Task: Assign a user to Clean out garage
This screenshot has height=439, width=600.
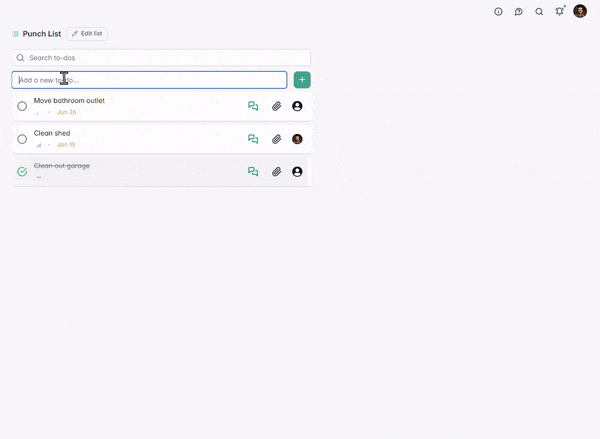Action: click(297, 171)
